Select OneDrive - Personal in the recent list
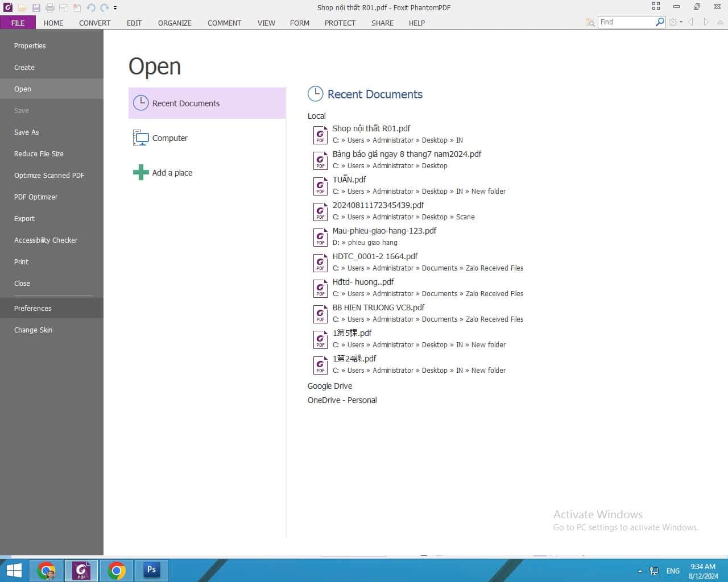The height and width of the screenshot is (582, 728). click(x=342, y=400)
